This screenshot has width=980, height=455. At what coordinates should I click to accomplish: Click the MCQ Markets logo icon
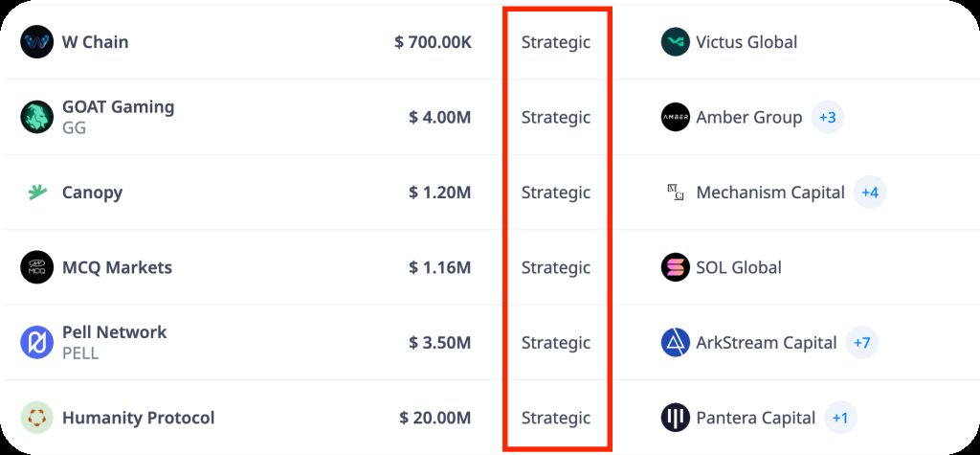[37, 267]
